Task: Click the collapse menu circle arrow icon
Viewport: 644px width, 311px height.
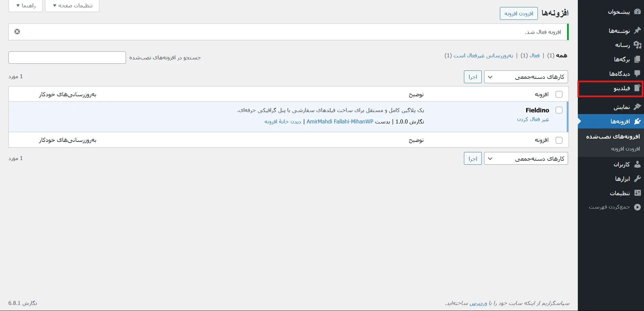Action: pos(637,207)
